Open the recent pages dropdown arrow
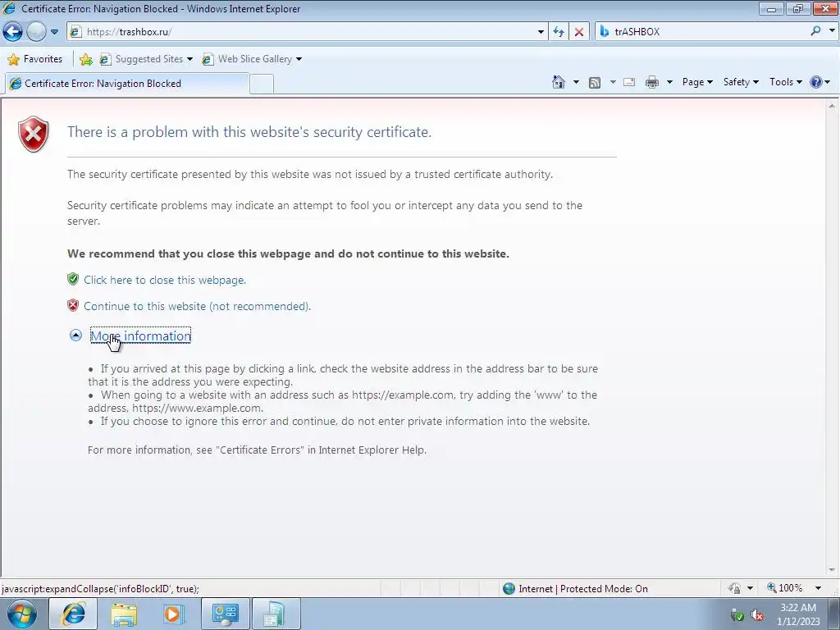 point(54,32)
